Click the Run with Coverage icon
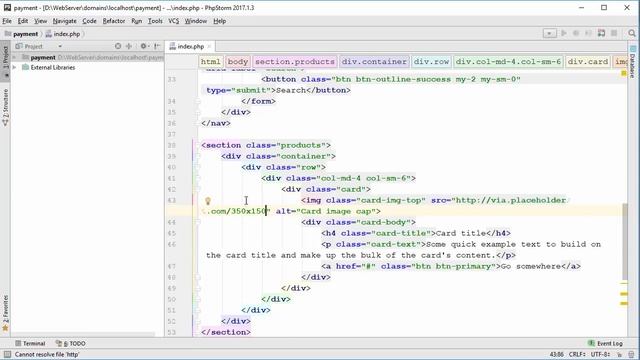640x360 pixels. click(588, 33)
